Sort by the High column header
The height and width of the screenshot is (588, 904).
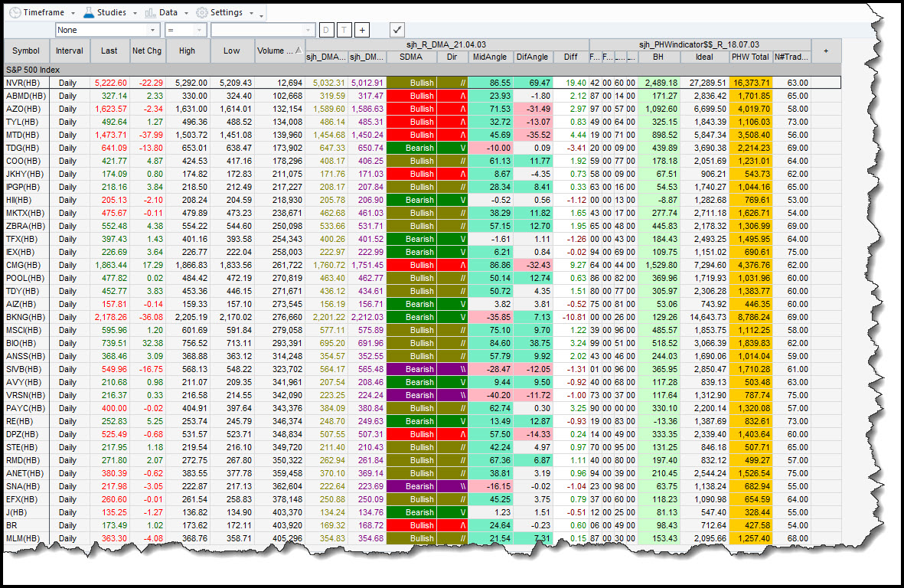[x=187, y=51]
